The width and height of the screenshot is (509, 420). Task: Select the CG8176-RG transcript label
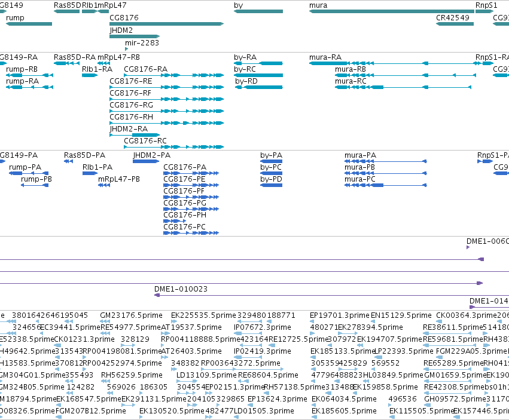point(131,105)
